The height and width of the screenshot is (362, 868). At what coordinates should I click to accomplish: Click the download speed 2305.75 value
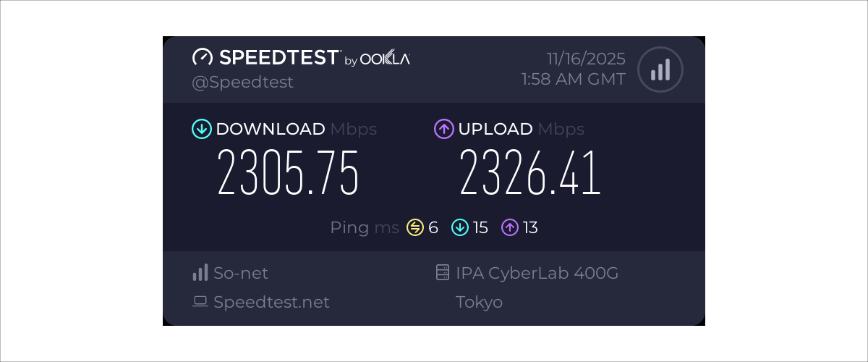click(x=288, y=174)
